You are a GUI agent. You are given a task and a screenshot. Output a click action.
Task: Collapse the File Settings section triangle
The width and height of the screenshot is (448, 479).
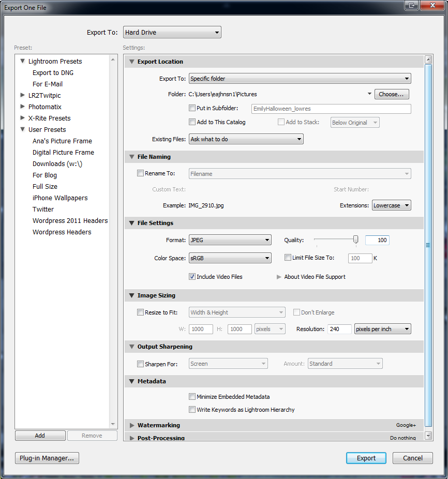point(131,223)
